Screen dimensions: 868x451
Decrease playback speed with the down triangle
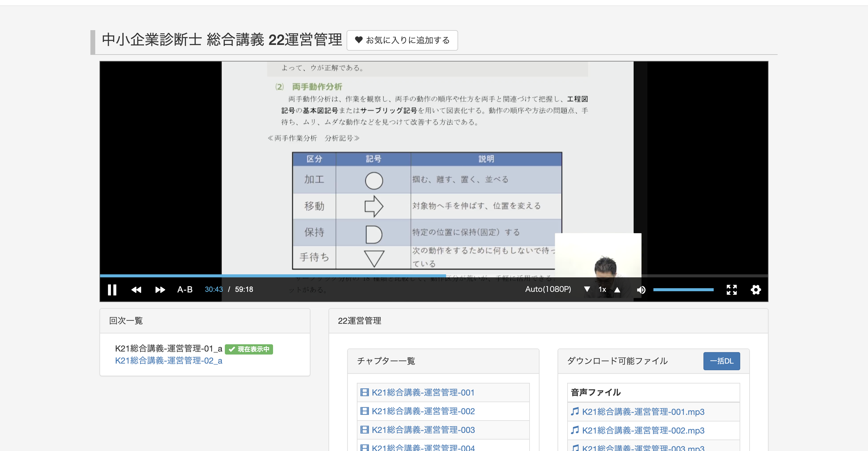point(587,289)
